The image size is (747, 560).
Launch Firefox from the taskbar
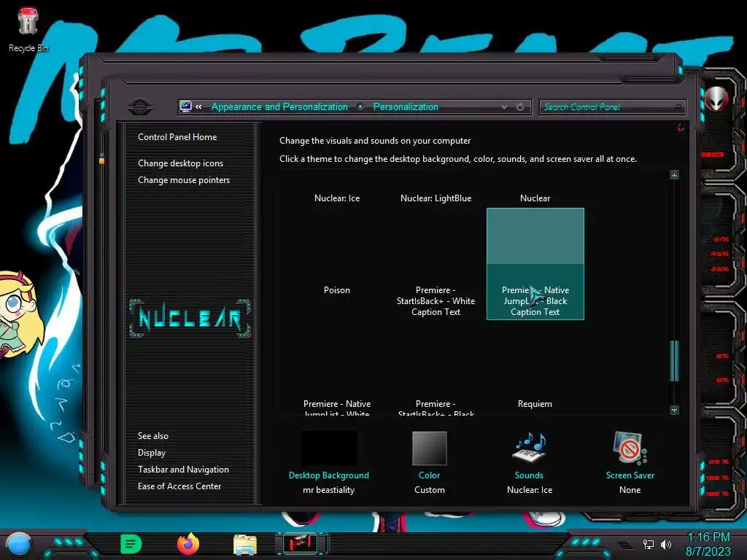pos(188,544)
